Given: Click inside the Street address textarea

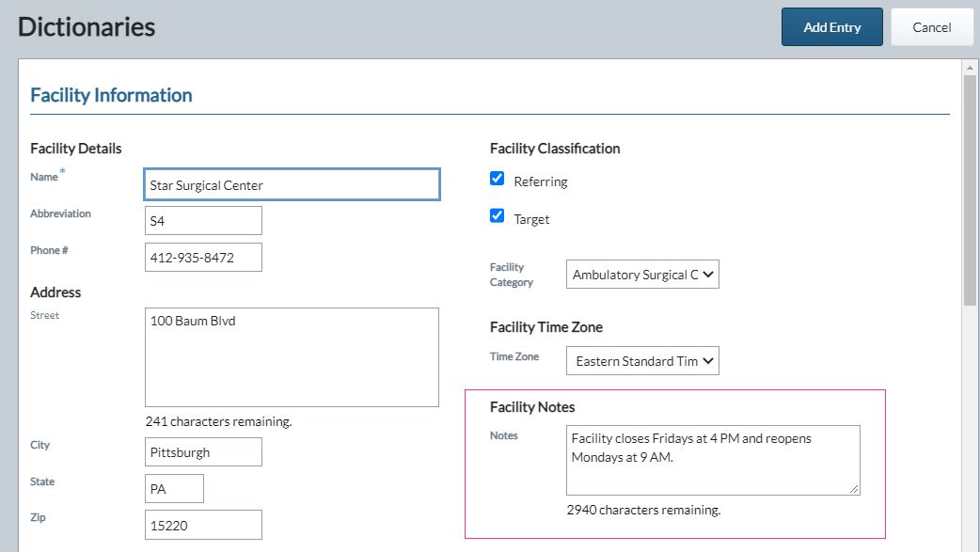Looking at the screenshot, I should (x=292, y=357).
